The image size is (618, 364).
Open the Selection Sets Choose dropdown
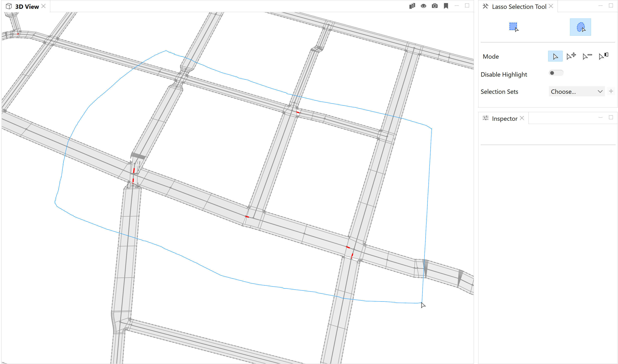[576, 91]
